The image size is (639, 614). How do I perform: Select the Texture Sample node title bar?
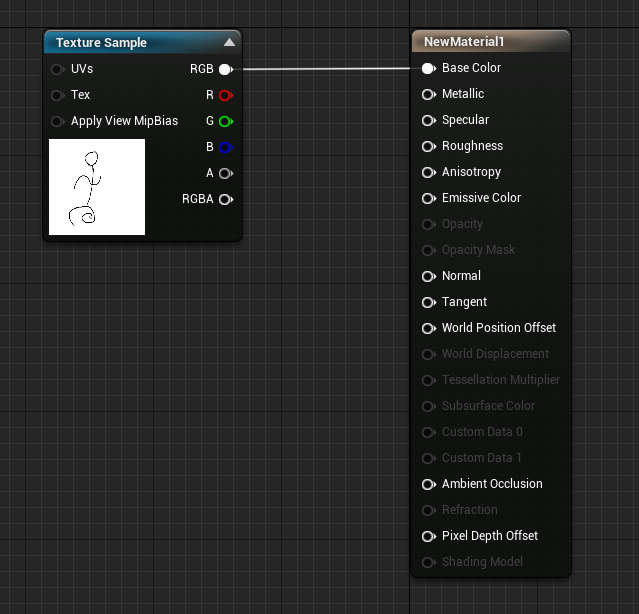point(143,42)
